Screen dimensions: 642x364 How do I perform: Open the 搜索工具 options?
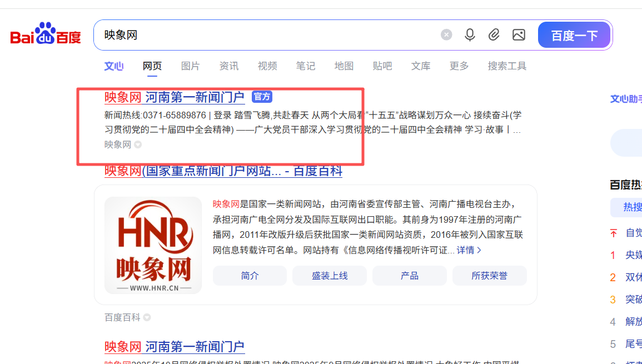pyautogui.click(x=507, y=66)
